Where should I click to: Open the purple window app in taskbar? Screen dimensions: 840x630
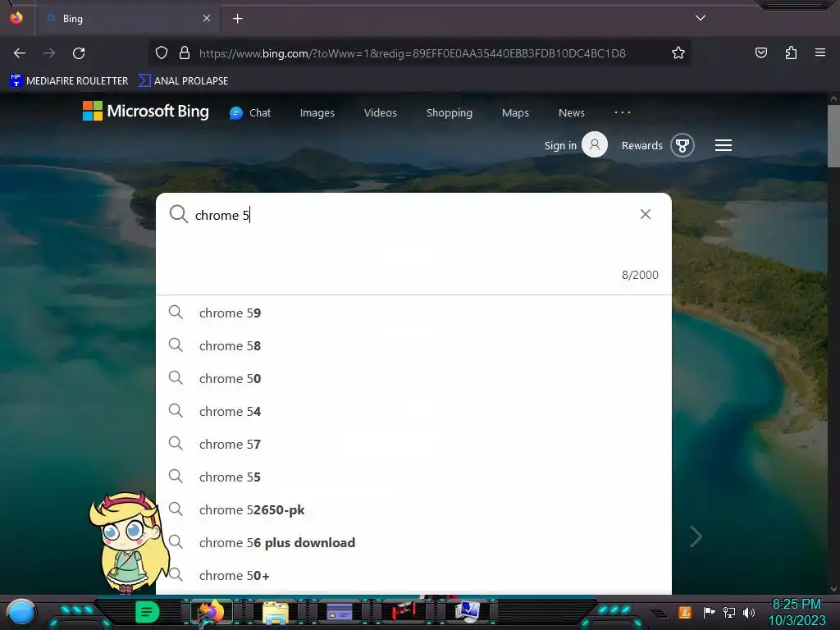pyautogui.click(x=339, y=612)
